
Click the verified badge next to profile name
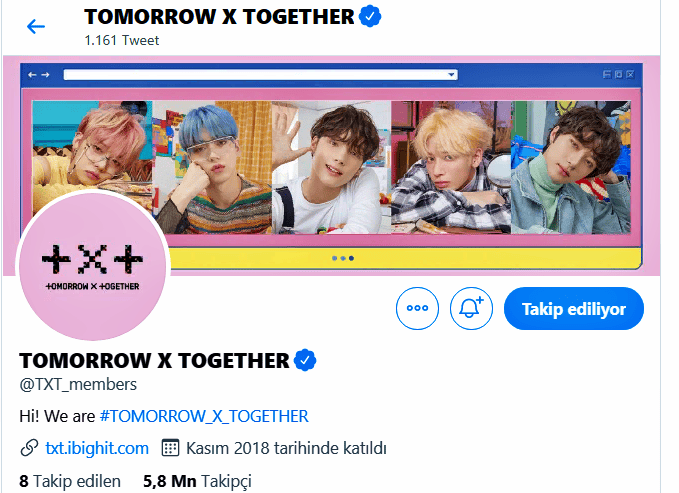coord(305,360)
